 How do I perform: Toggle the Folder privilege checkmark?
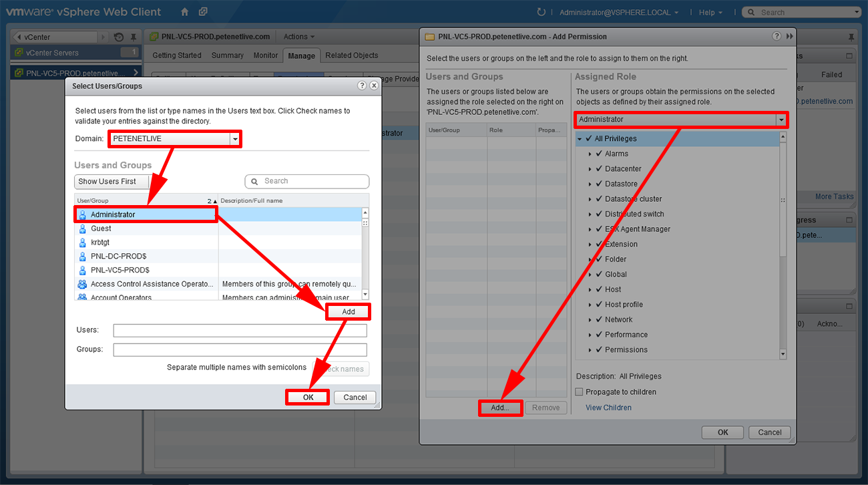[x=599, y=259]
